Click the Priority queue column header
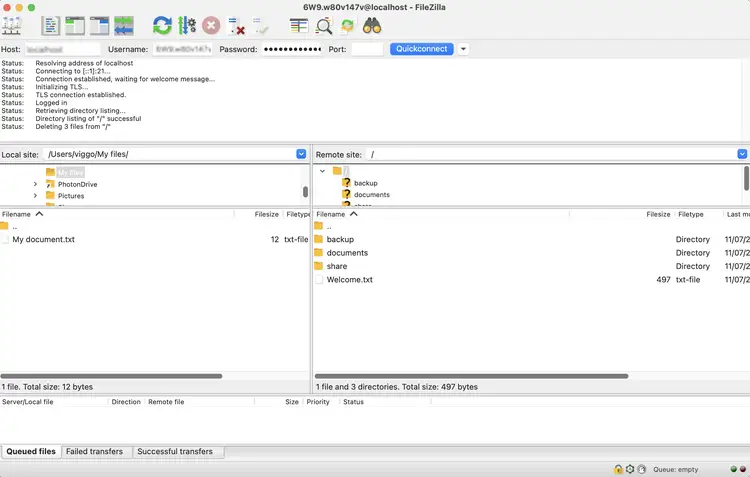Viewport: 750px width, 477px height. point(320,402)
